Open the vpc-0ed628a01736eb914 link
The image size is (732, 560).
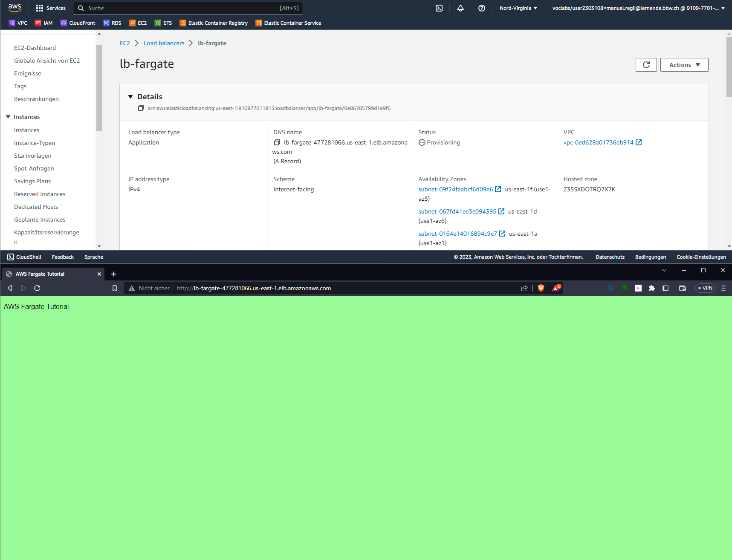(598, 142)
